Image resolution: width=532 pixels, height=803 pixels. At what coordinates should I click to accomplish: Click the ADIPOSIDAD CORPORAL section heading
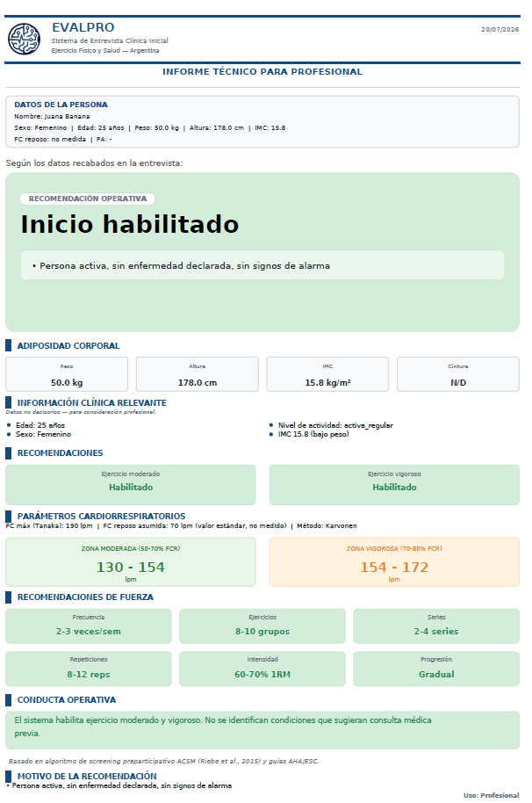pos(68,345)
